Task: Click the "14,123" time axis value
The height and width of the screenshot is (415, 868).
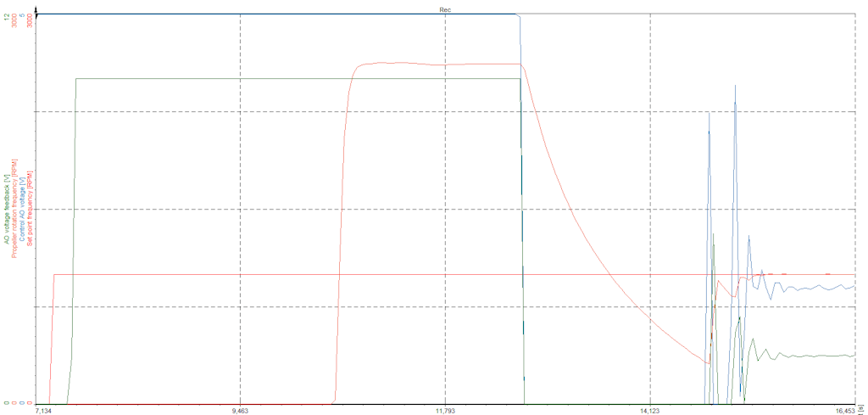Action: pyautogui.click(x=650, y=411)
